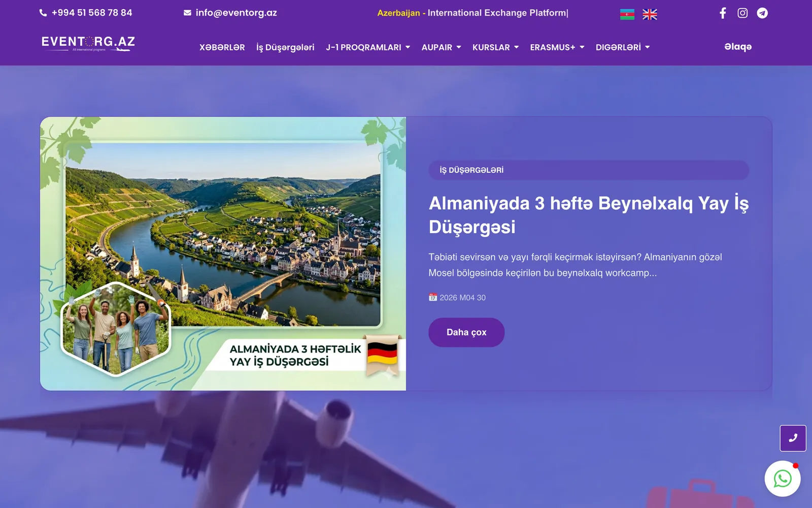Switch site language to Azerbaijani flag
Viewport: 812px width, 508px height.
pos(627,14)
